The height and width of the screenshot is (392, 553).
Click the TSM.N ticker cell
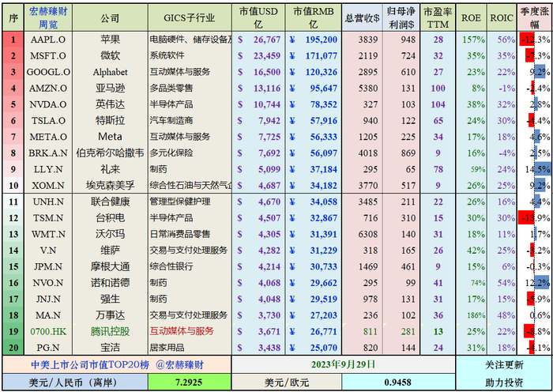point(48,218)
